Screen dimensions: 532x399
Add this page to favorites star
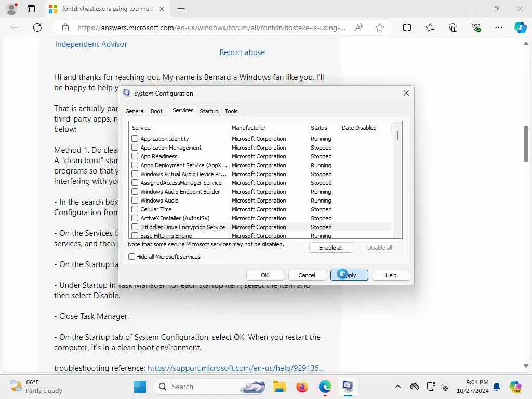380,28
